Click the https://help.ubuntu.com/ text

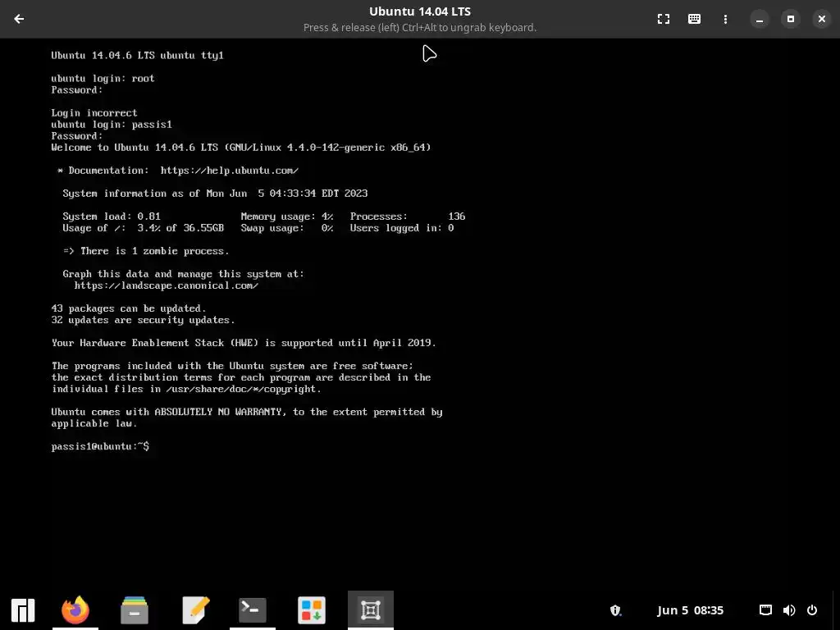pos(230,171)
